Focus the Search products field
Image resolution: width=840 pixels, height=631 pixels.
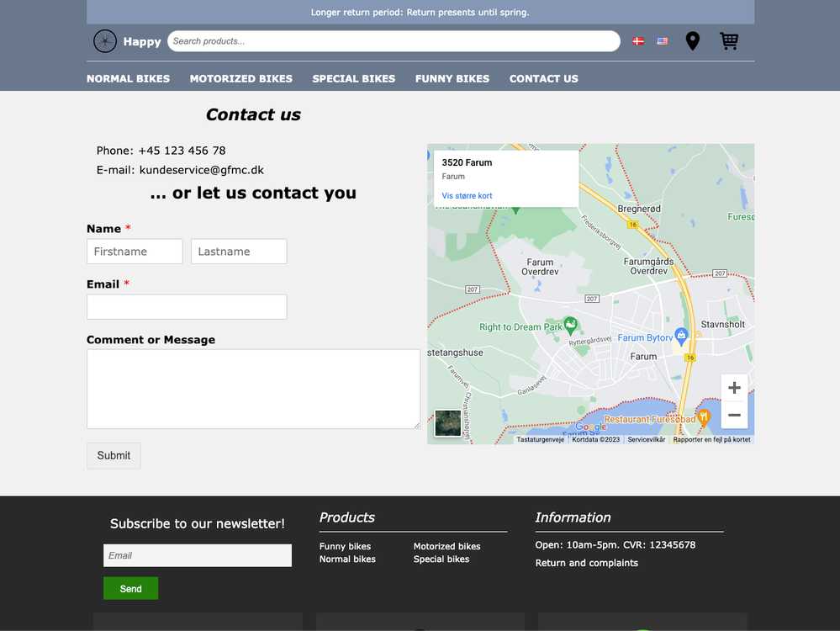(394, 41)
